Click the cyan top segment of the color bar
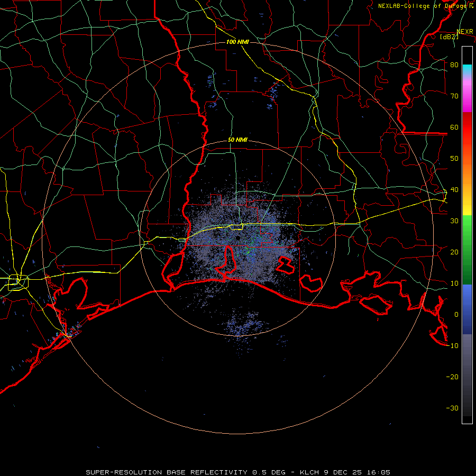 coord(467,70)
